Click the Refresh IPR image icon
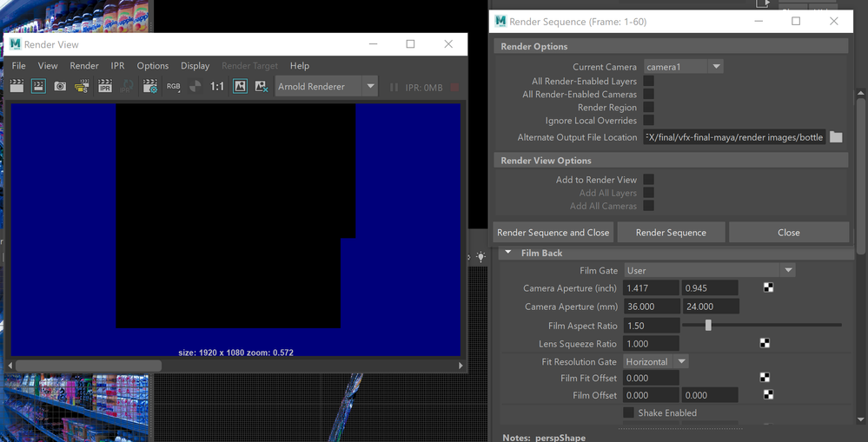 click(x=126, y=87)
